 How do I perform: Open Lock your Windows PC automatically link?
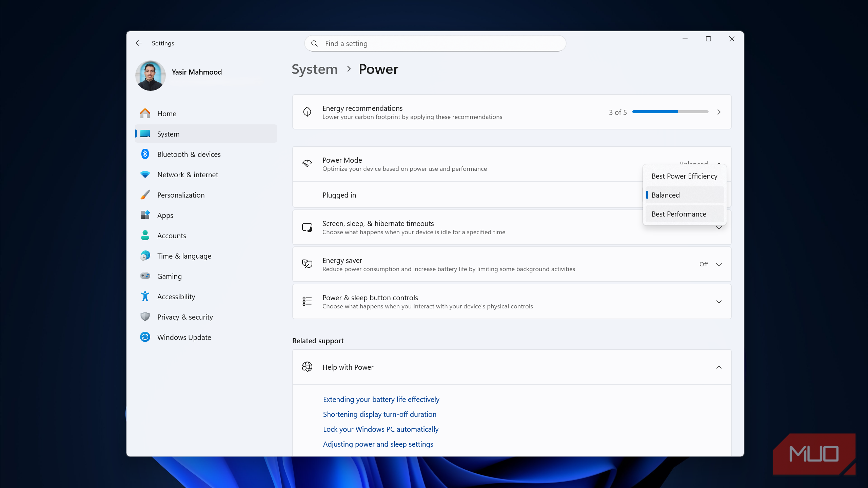pyautogui.click(x=380, y=429)
